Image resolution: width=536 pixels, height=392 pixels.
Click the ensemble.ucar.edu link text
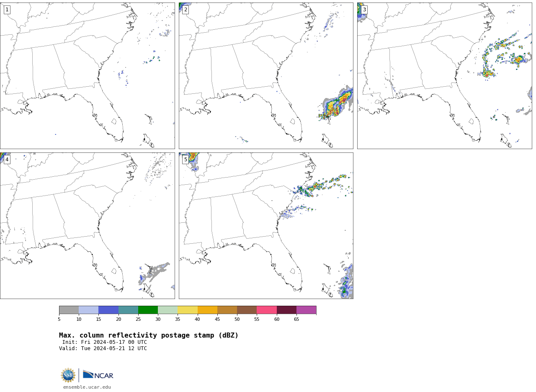pos(87,387)
